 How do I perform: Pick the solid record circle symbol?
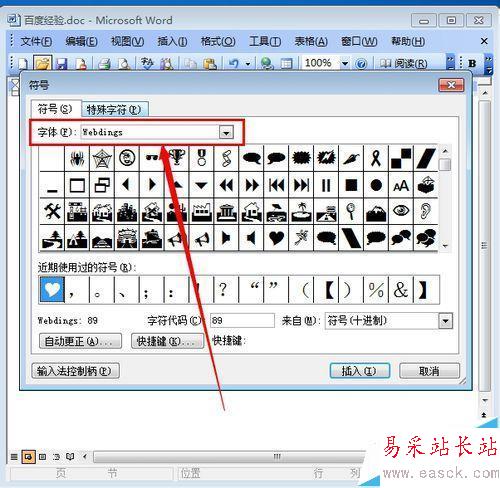coord(376,185)
